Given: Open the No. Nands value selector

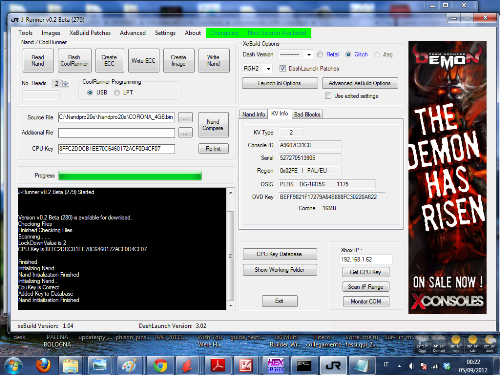Looking at the screenshot, I should pyautogui.click(x=60, y=83).
